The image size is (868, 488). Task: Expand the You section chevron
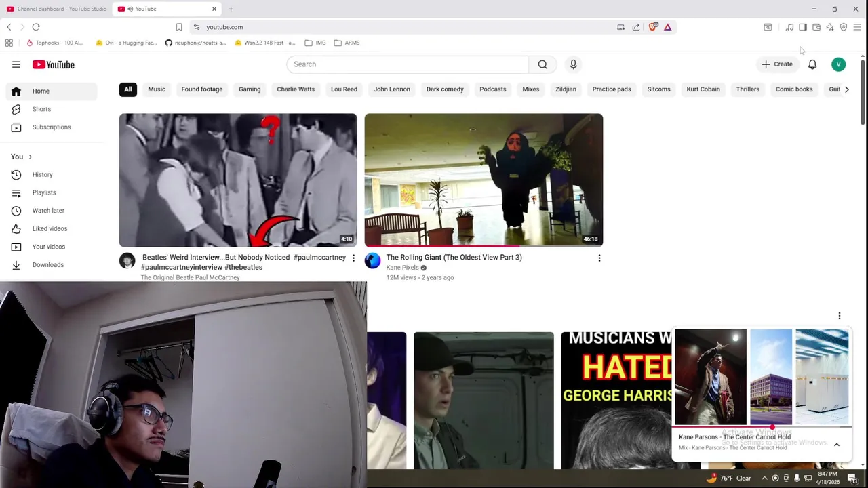tap(30, 157)
